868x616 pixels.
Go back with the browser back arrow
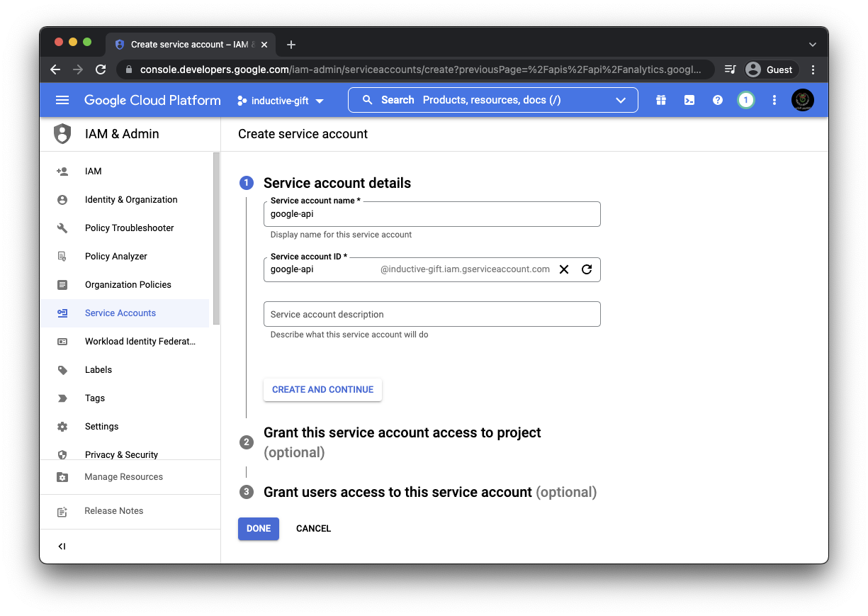tap(55, 69)
